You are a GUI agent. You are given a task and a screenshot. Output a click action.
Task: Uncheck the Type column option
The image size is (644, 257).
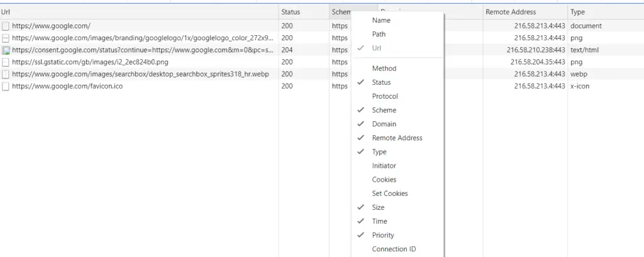397,152
